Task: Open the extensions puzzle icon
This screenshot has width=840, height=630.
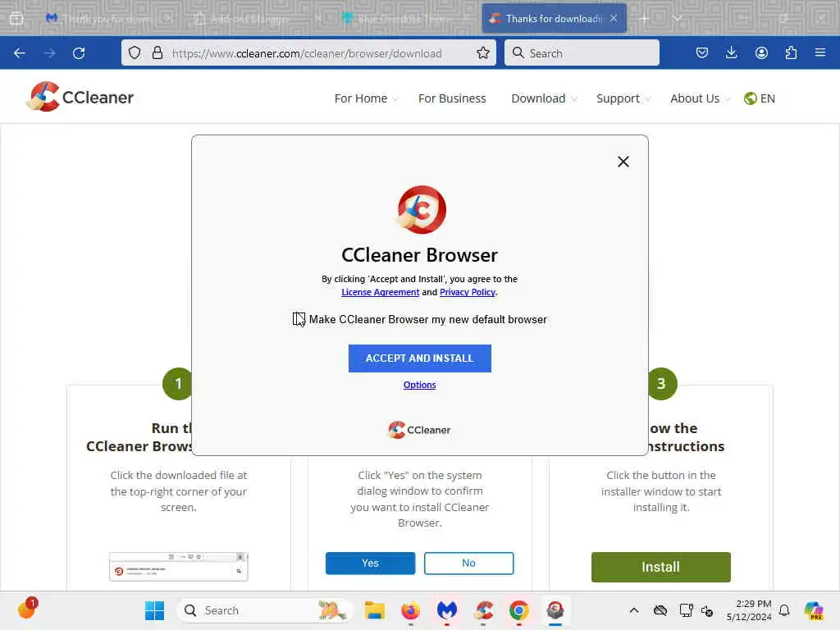Action: (x=791, y=52)
